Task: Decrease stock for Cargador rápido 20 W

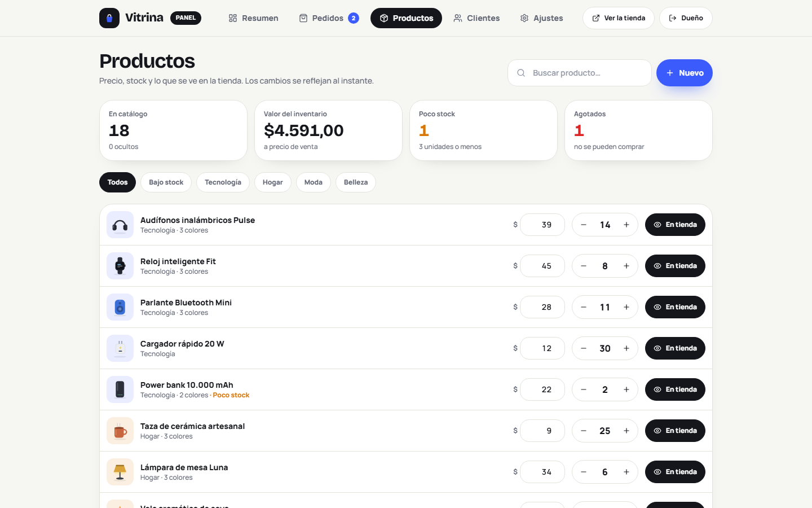Action: pyautogui.click(x=584, y=348)
